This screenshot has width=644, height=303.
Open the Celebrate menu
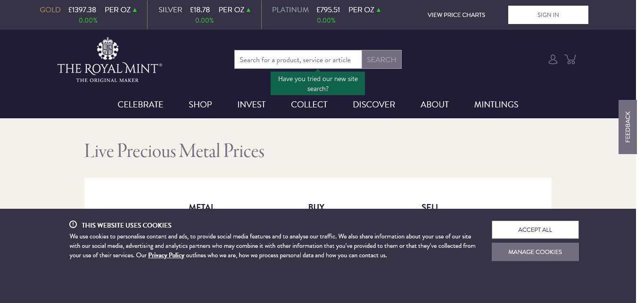pyautogui.click(x=140, y=105)
